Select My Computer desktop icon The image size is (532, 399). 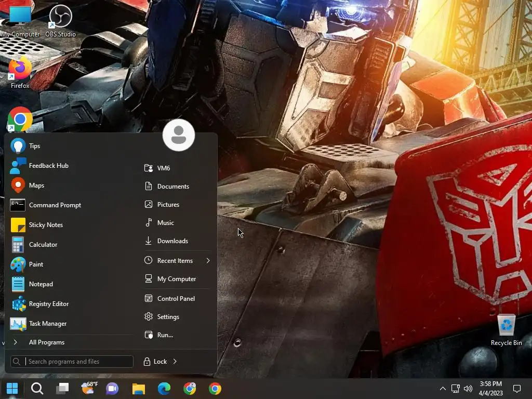click(20, 21)
